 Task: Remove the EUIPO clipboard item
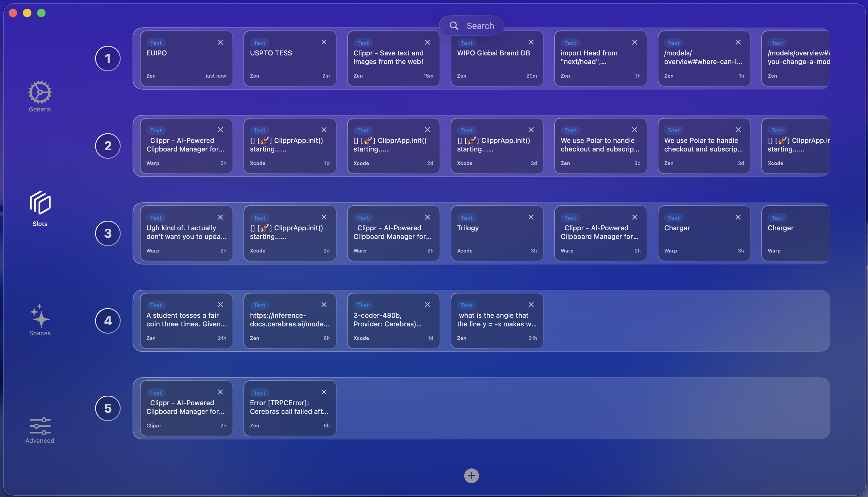[220, 42]
